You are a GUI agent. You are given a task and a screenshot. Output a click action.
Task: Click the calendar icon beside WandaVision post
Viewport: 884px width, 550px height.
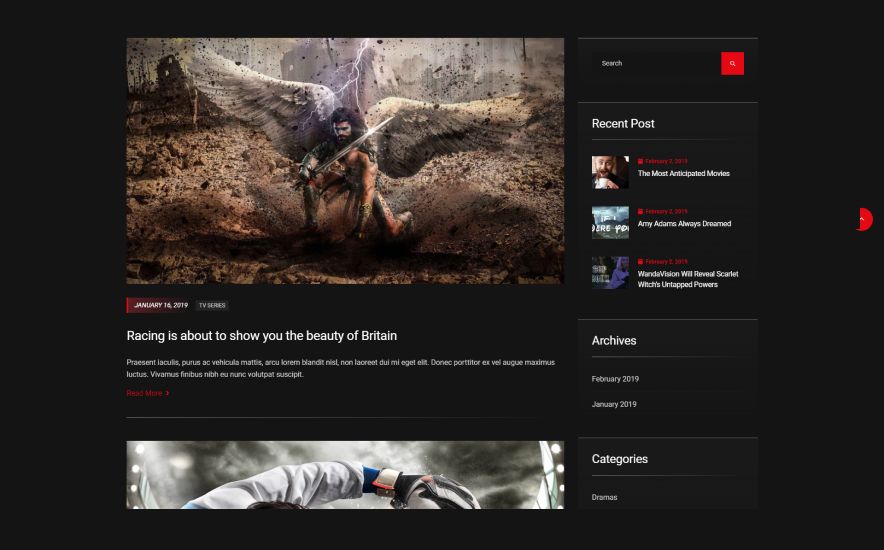pyautogui.click(x=640, y=261)
